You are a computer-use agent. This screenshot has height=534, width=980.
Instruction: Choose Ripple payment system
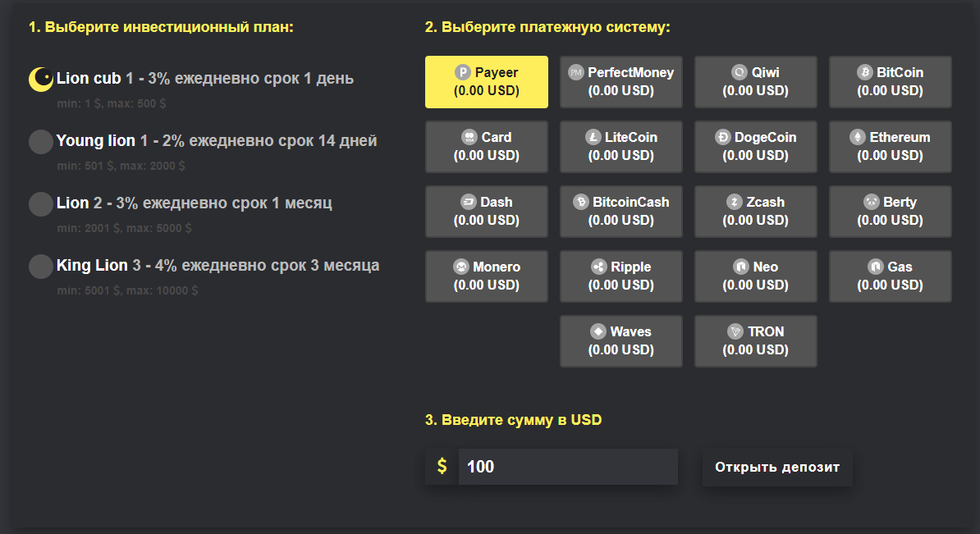coord(621,276)
